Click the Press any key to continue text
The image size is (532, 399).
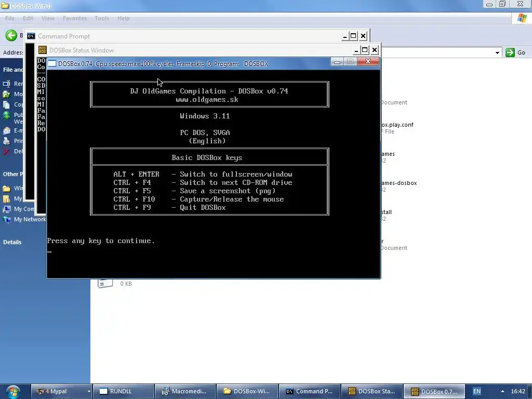tap(101, 241)
